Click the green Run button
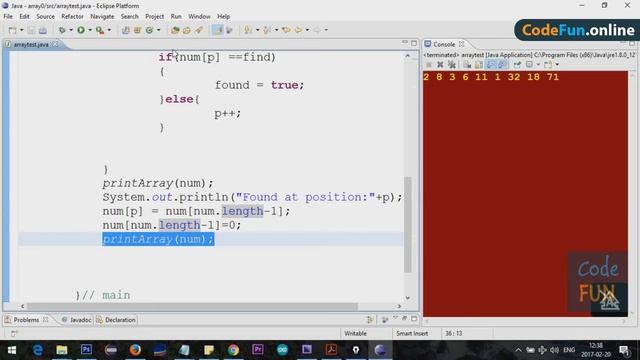This screenshot has height=360, width=640. (81, 30)
